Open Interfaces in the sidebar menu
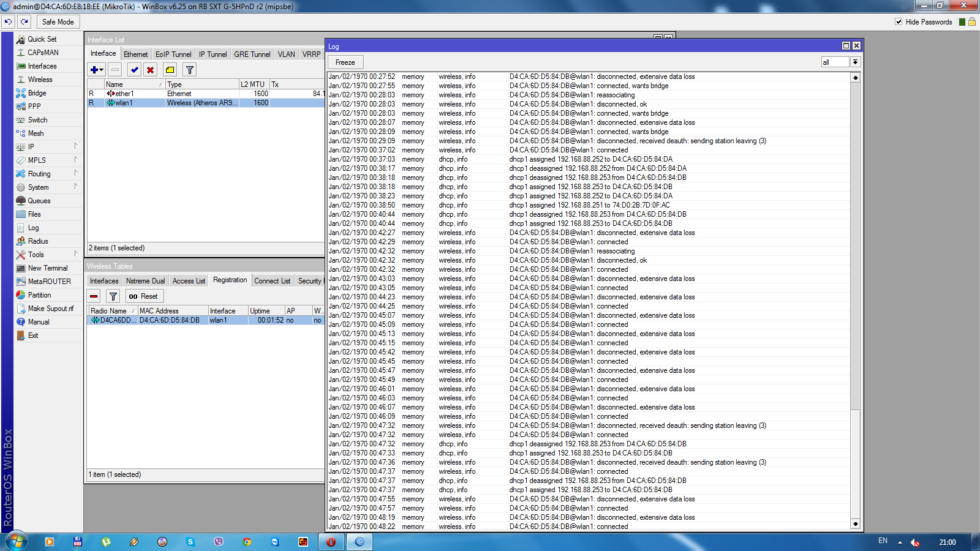The image size is (980, 551). (42, 66)
